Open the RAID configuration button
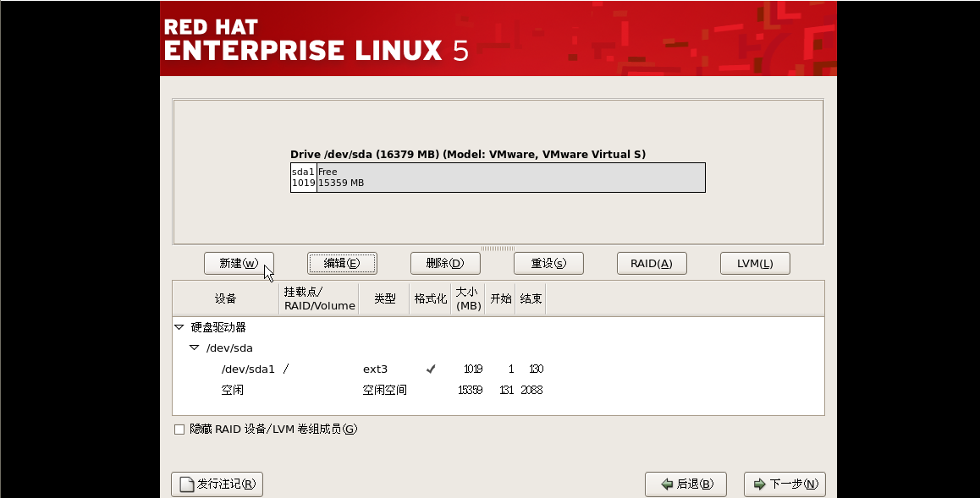 click(651, 264)
